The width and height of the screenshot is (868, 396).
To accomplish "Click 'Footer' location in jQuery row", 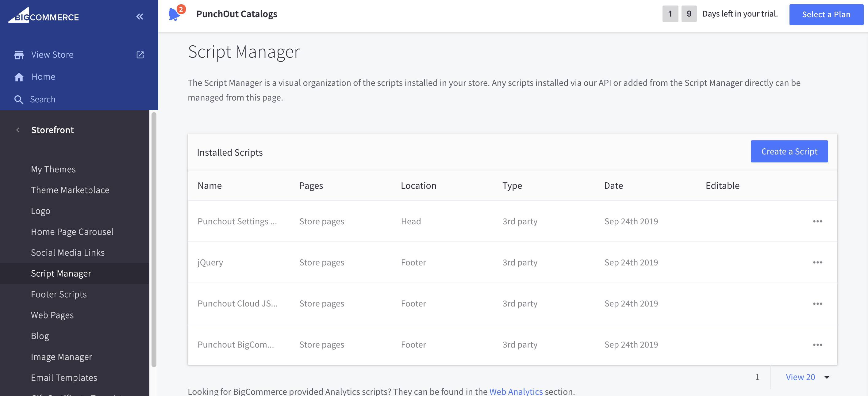I will pos(413,262).
